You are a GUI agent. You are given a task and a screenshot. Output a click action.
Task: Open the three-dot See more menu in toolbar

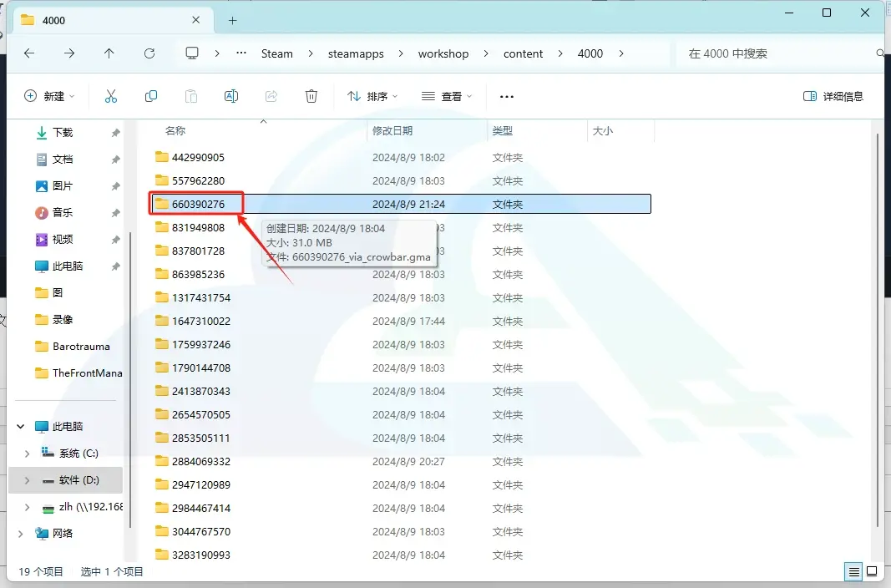click(507, 97)
